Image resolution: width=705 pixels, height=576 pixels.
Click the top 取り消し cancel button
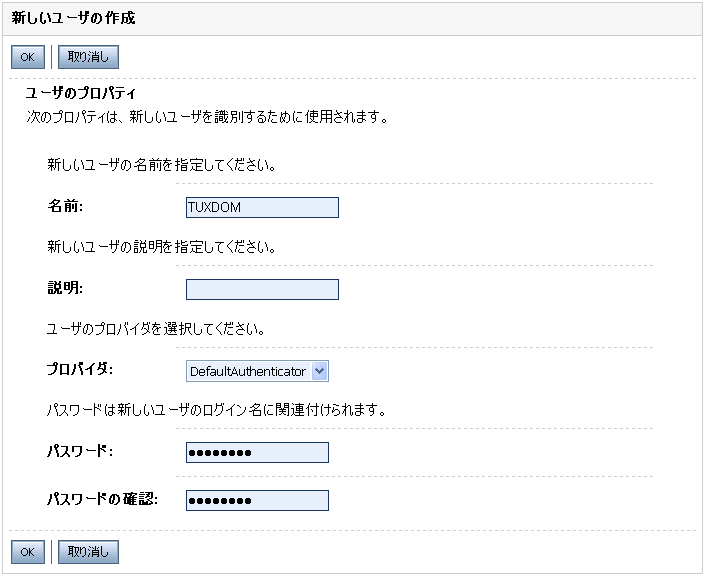89,57
